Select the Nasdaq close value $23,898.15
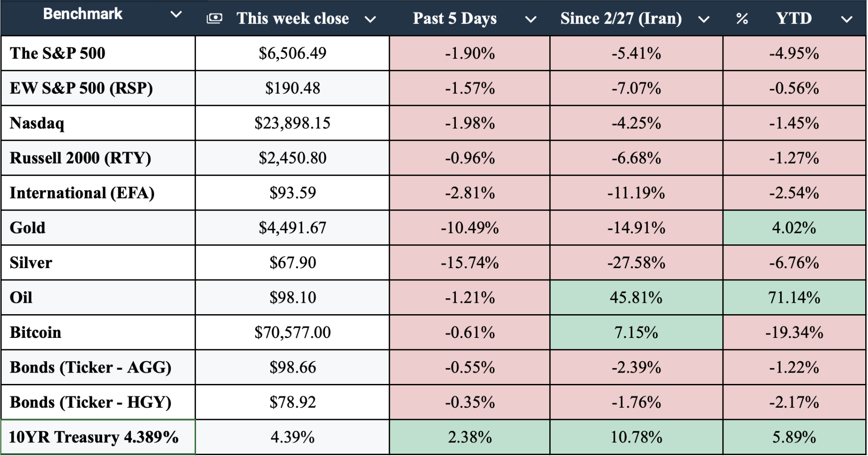This screenshot has height=456, width=868. [x=292, y=123]
